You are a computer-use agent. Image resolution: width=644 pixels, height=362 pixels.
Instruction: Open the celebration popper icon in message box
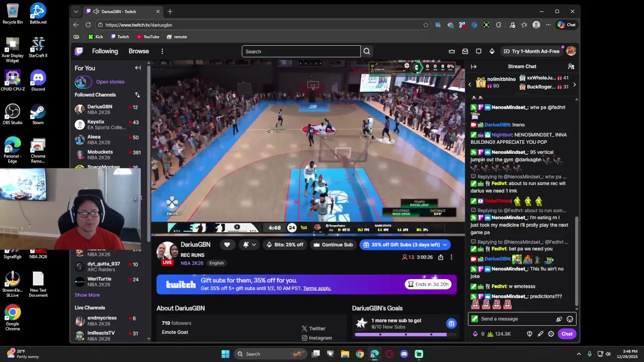(x=559, y=319)
